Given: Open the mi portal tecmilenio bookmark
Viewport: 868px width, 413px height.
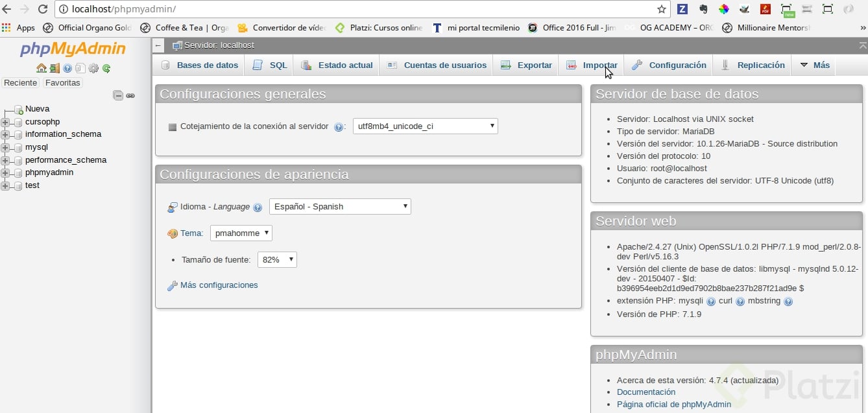Looking at the screenshot, I should pos(477,28).
